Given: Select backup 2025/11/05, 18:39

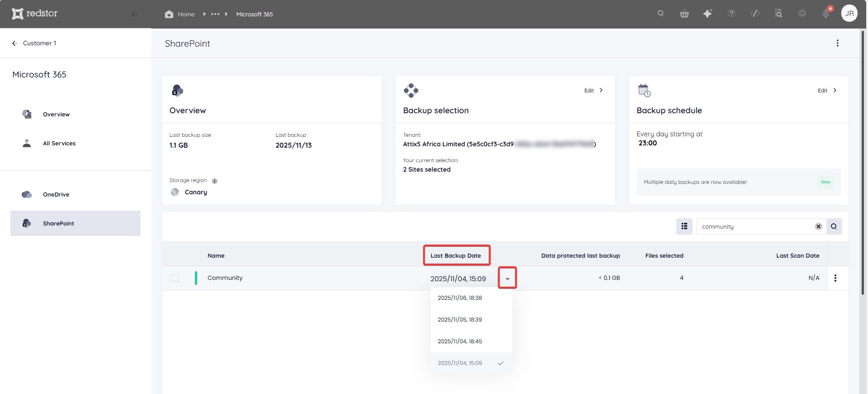Looking at the screenshot, I should pyautogui.click(x=471, y=320).
